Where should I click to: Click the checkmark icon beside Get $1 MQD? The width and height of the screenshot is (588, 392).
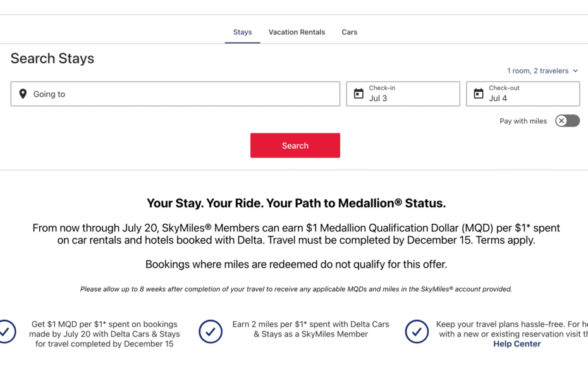click(x=5, y=331)
